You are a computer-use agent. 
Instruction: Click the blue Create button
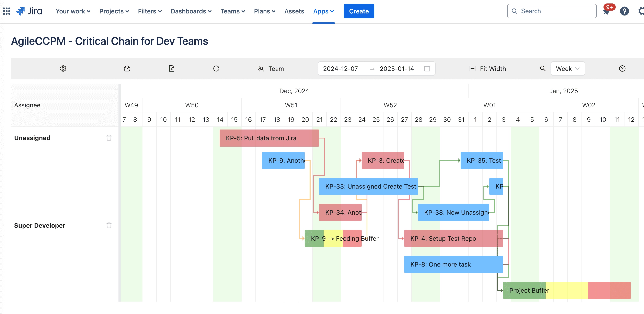point(359,11)
